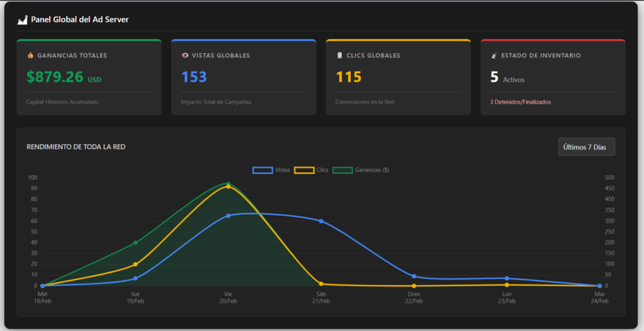The image size is (644, 331).
Task: Open the Últimos 7 Días dropdown
Action: [586, 147]
